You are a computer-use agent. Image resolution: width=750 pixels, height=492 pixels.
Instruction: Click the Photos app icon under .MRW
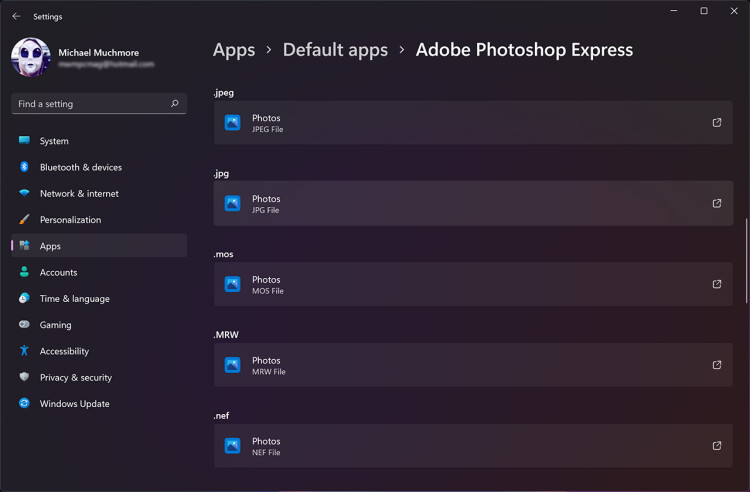pyautogui.click(x=232, y=365)
